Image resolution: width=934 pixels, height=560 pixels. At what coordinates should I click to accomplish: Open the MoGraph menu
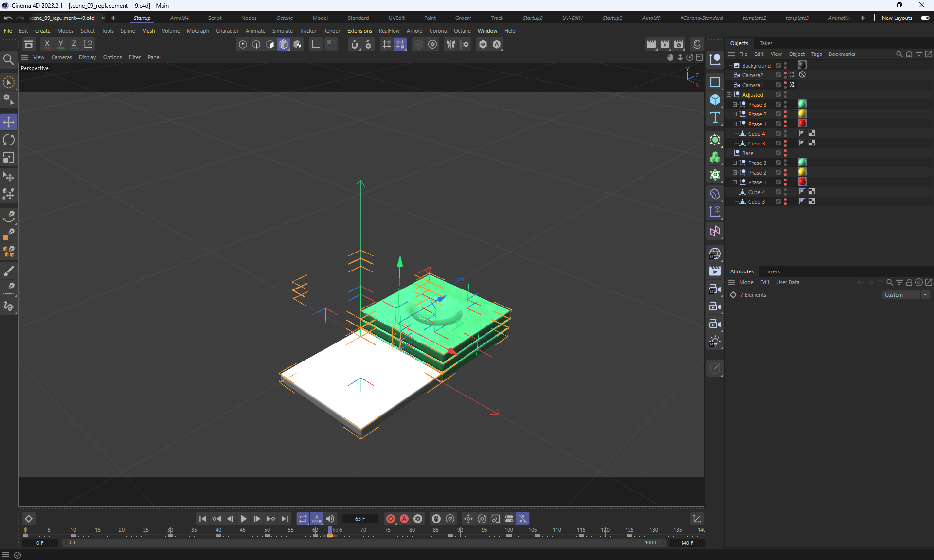(x=198, y=31)
